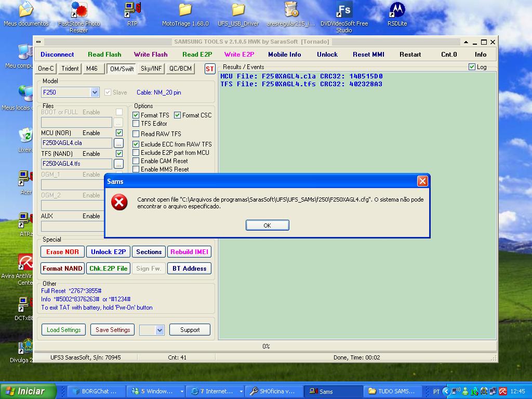Image resolution: width=532 pixels, height=399 pixels.
Task: Toggle the Format TFS checkbox
Action: coord(136,115)
